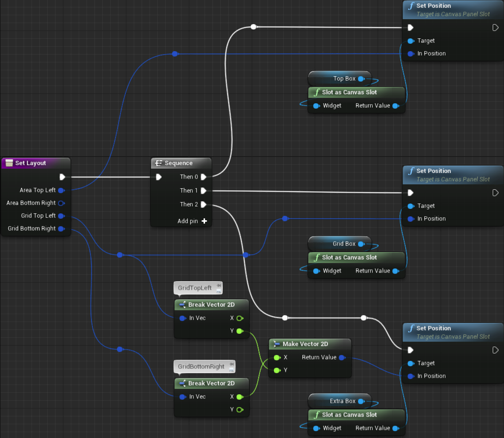Screen dimensions: 504x438
Task: Click the Area Top Left output pin
Action: [61, 190]
